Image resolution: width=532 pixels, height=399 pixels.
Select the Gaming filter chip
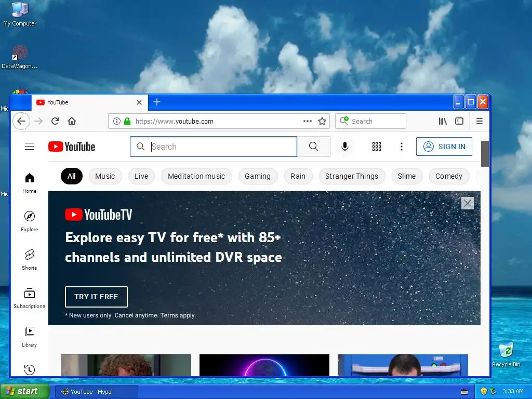(x=258, y=176)
